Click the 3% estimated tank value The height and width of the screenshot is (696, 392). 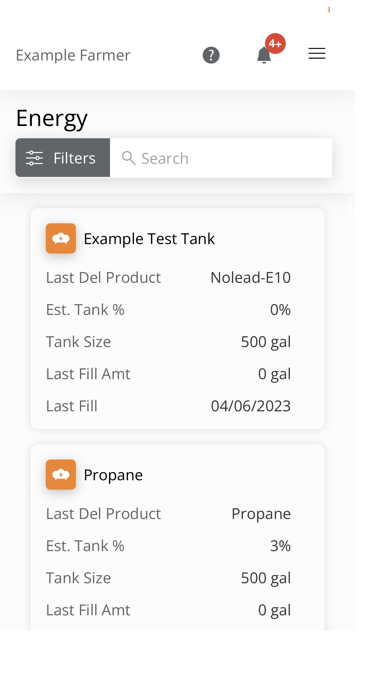point(281,546)
